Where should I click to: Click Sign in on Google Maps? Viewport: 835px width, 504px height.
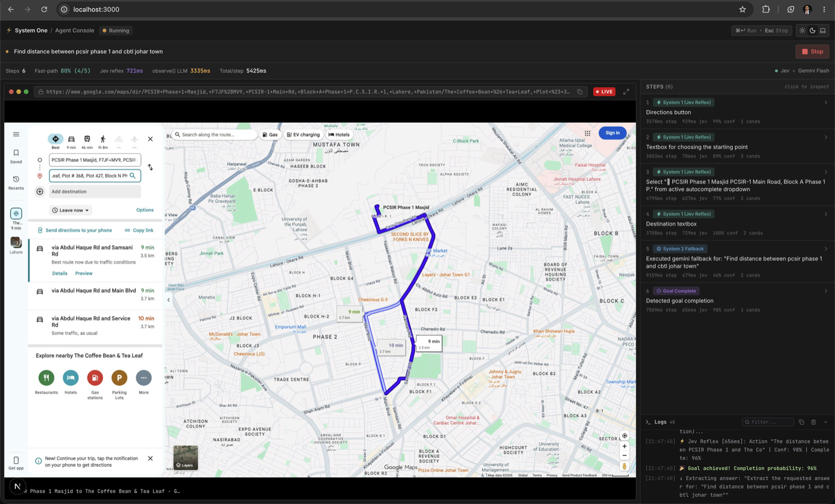point(613,133)
